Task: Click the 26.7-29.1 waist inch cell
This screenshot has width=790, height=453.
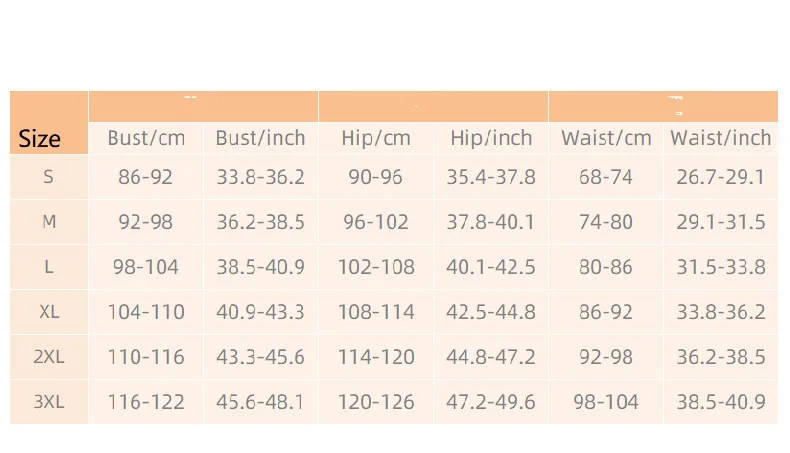Action: pos(721,177)
